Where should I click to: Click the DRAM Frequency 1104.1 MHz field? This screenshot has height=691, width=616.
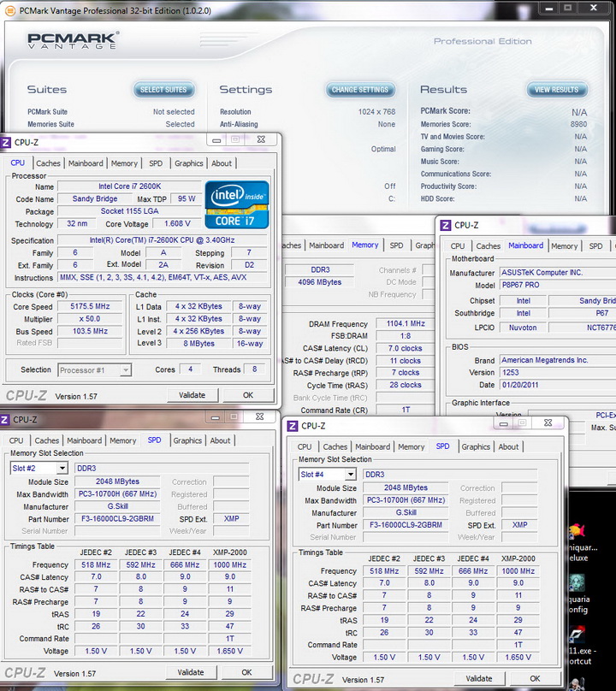[x=406, y=323]
